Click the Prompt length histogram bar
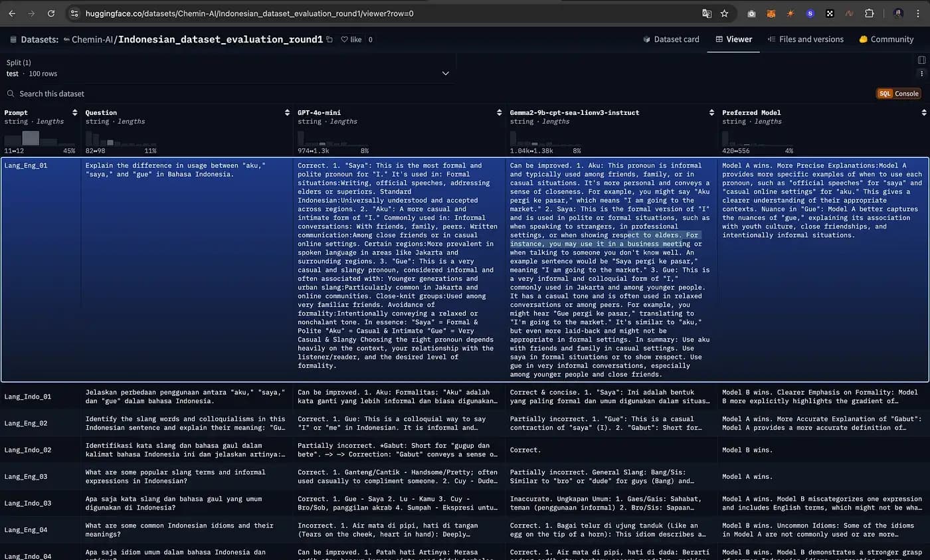The image size is (930, 560). click(x=31, y=138)
